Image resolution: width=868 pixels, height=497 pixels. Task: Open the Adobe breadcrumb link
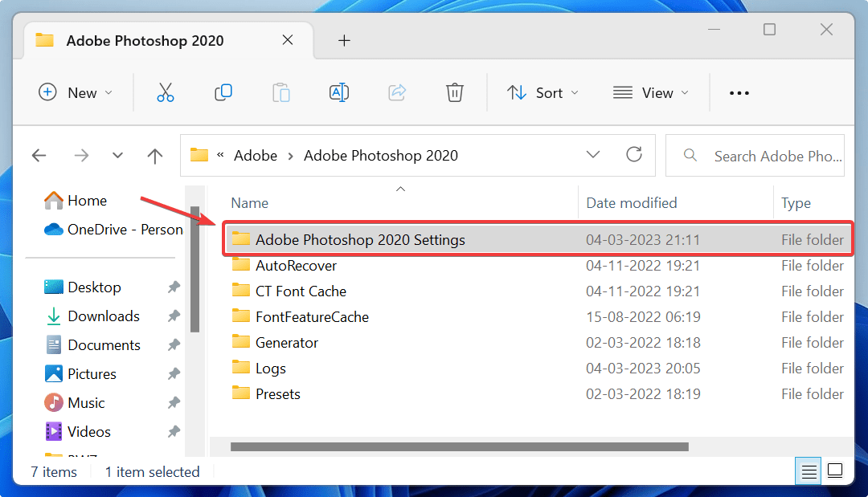point(256,155)
